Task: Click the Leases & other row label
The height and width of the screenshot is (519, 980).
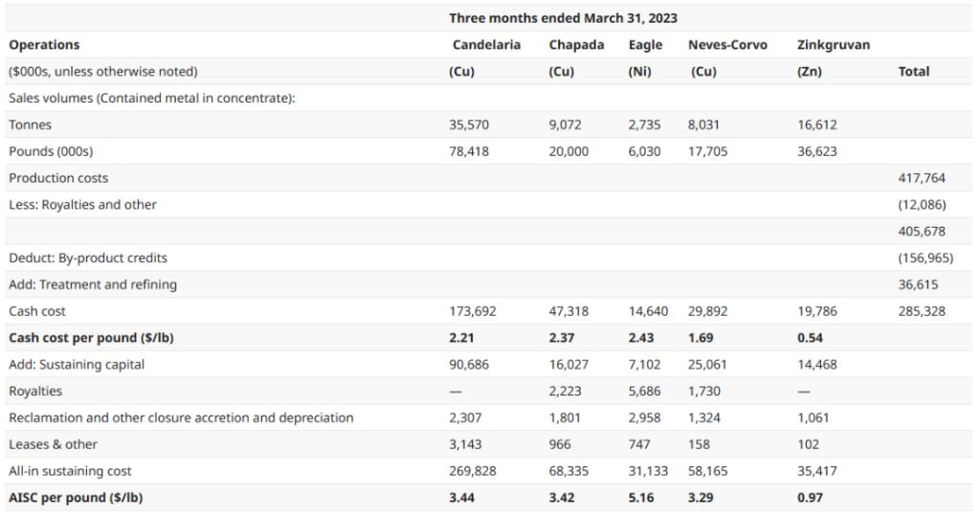Action: click(53, 444)
